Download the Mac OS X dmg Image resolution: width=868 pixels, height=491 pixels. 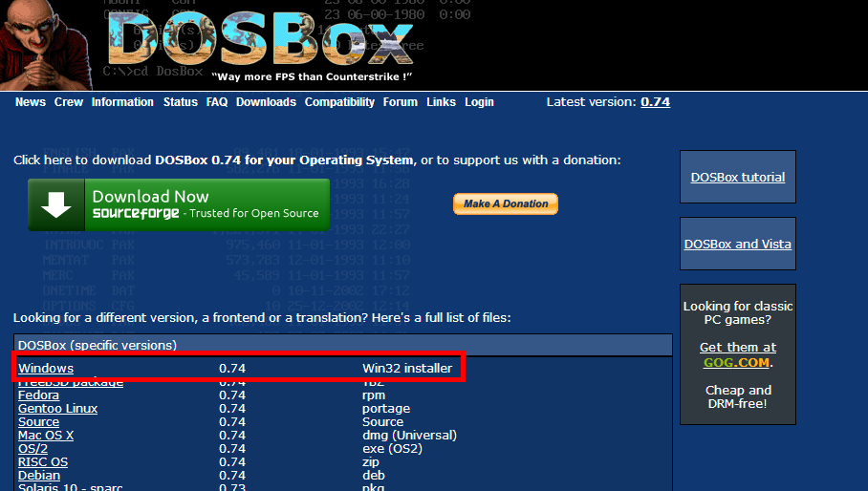point(46,436)
